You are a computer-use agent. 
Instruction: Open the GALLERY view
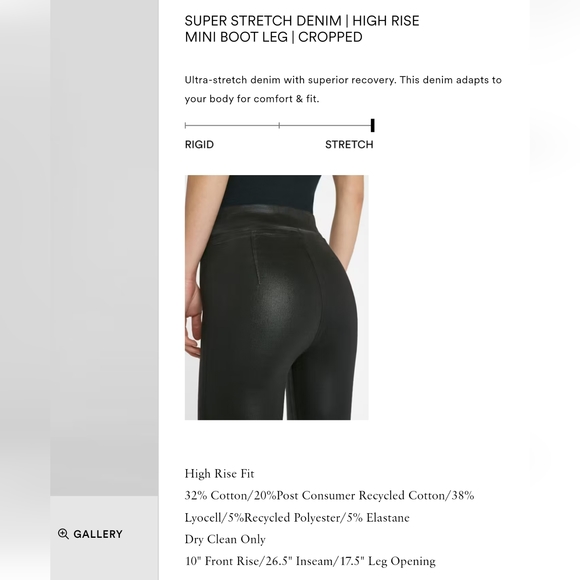(x=90, y=534)
